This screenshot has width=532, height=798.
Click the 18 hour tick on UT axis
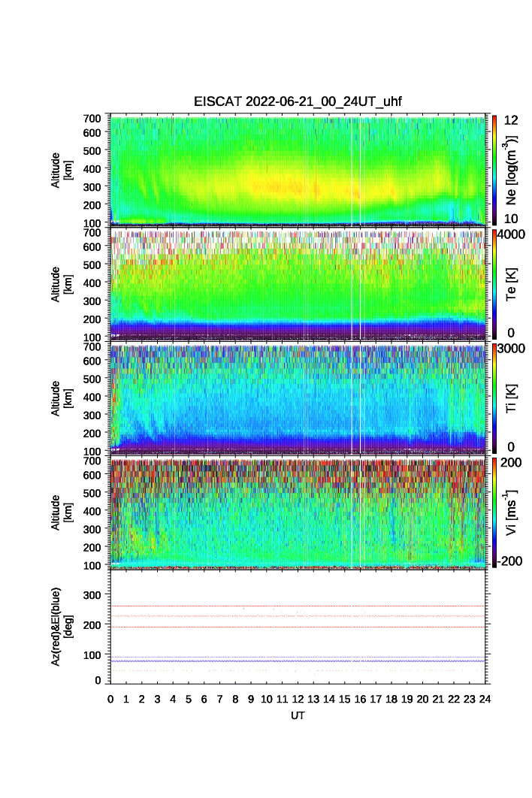(x=391, y=699)
